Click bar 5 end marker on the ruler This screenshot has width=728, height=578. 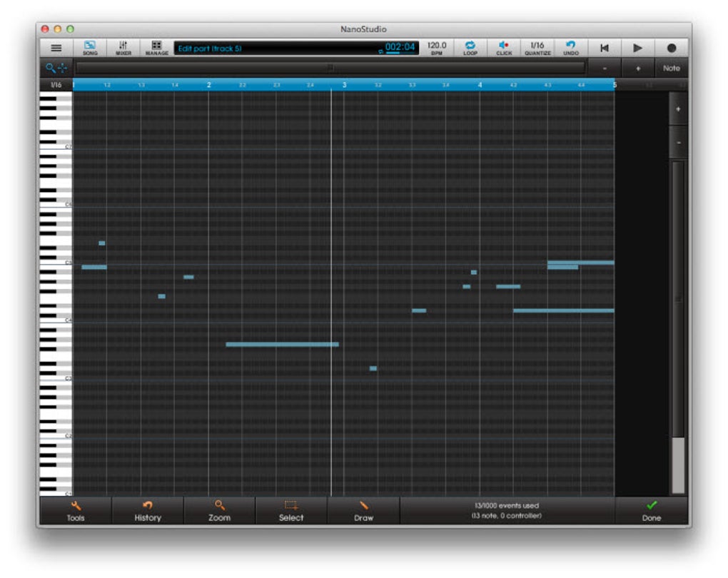tap(615, 85)
